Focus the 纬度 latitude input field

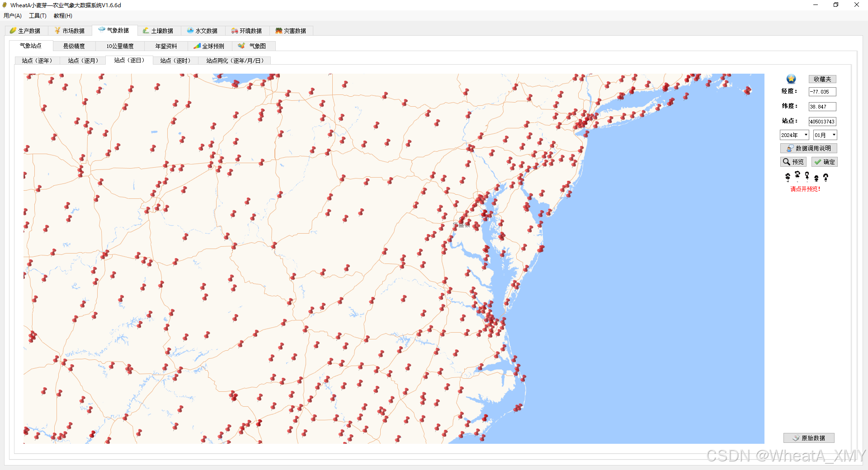(822, 107)
